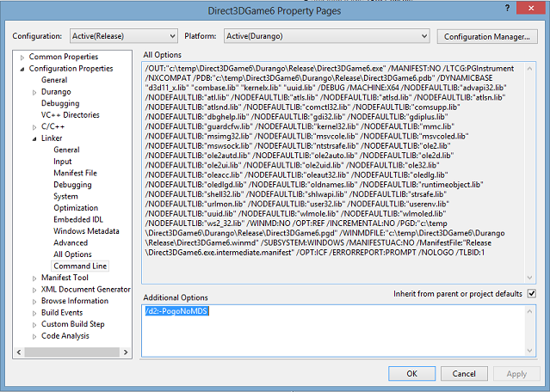The height and width of the screenshot is (392, 550).
Task: Expand the C/C++ tree node
Action: [34, 127]
